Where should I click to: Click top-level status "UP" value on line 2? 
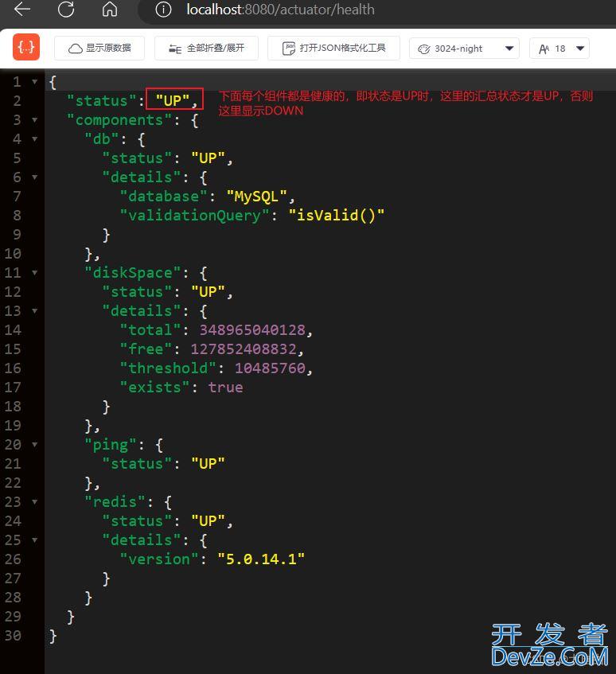coord(173,100)
